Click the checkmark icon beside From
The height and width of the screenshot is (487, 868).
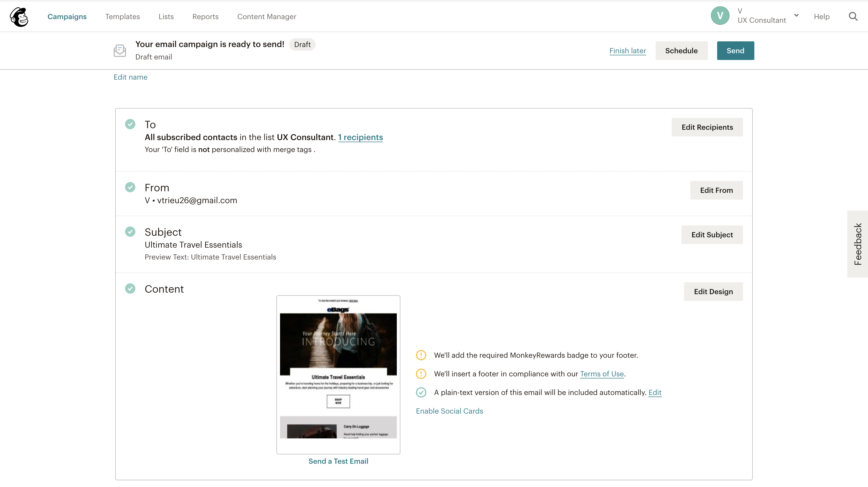130,187
